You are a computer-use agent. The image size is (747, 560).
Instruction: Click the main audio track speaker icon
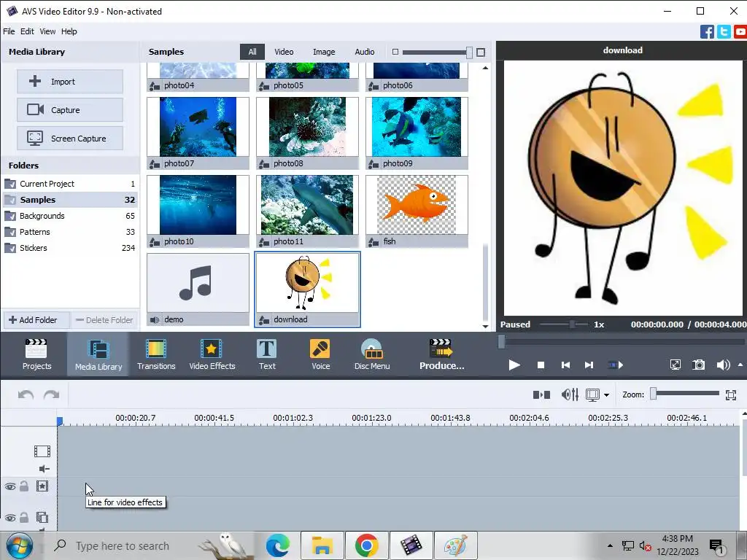[44, 469]
